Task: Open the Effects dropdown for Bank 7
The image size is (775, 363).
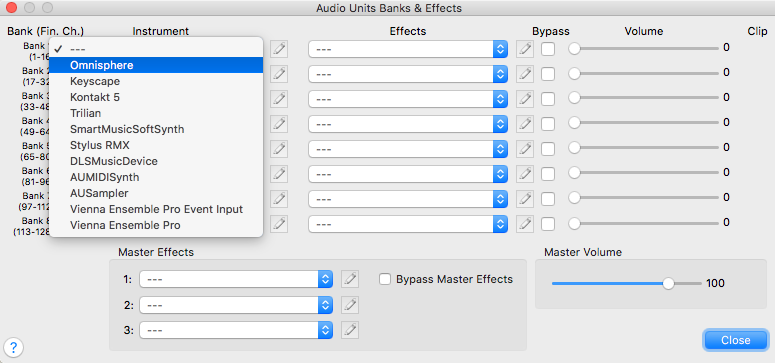Action: [x=408, y=199]
